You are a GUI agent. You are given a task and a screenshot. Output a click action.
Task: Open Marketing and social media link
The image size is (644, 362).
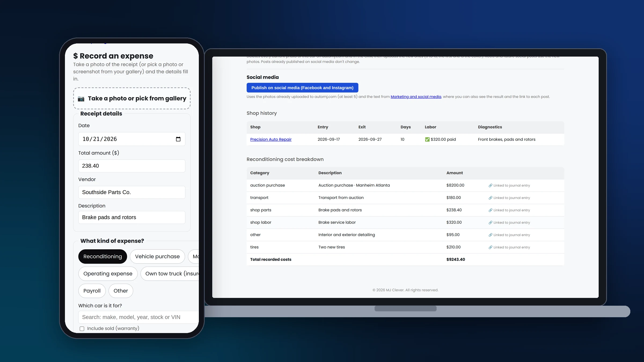pyautogui.click(x=416, y=97)
